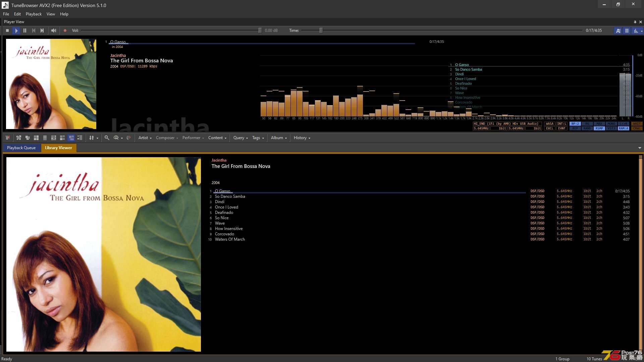Pause the current track
Screen dimensions: 644x362
pyautogui.click(x=25, y=31)
